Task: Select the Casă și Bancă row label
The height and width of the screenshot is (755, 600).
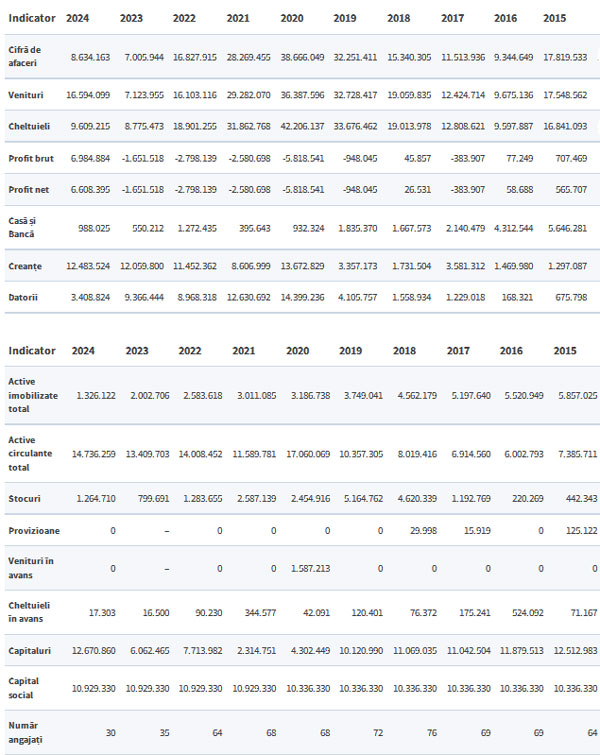Action: click(22, 227)
